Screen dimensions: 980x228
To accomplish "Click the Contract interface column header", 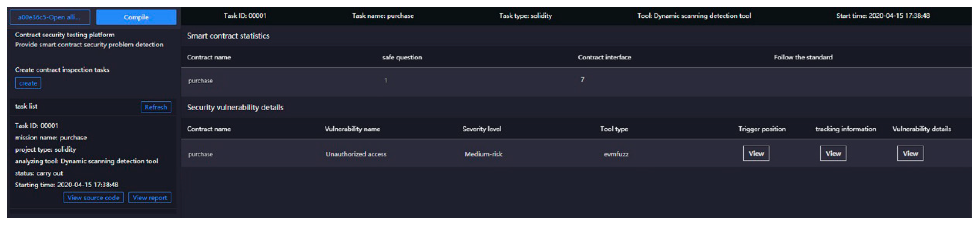I will (x=604, y=57).
